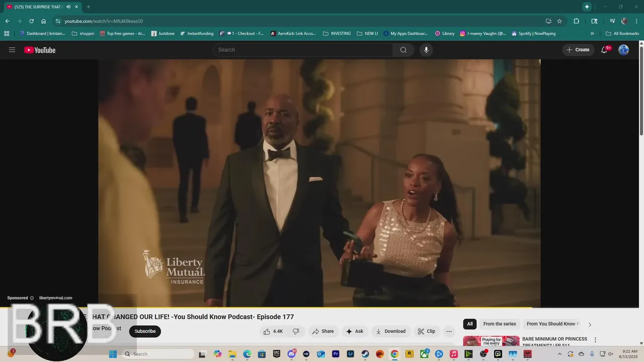Open the My Apps Dashboard bookmark
This screenshot has height=362, width=644.
pos(406,34)
